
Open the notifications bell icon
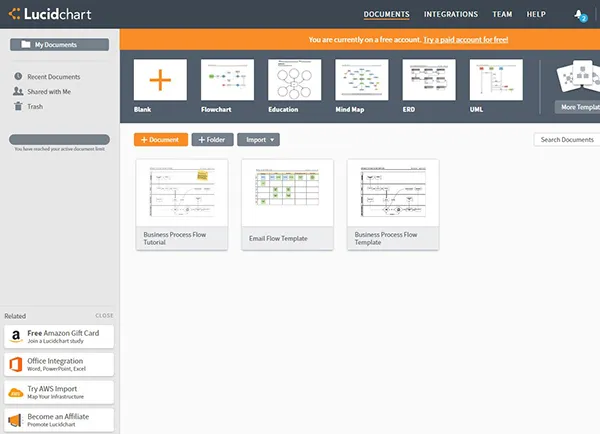pos(580,15)
